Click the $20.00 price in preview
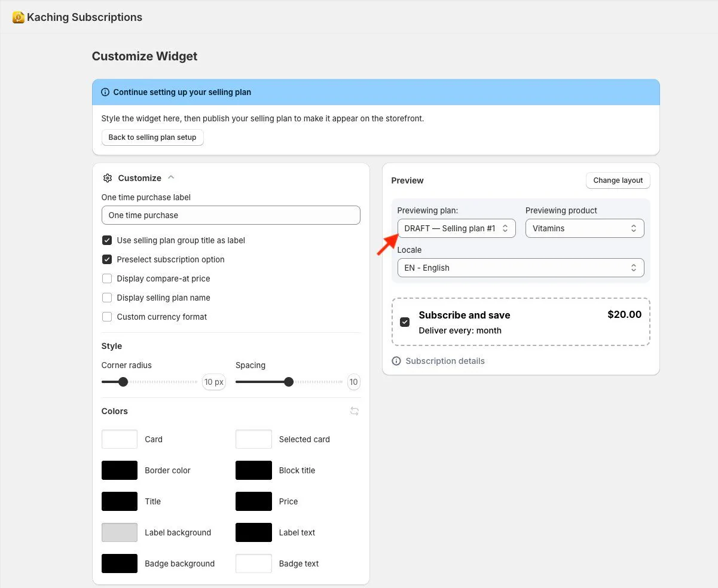This screenshot has width=718, height=588. (624, 314)
